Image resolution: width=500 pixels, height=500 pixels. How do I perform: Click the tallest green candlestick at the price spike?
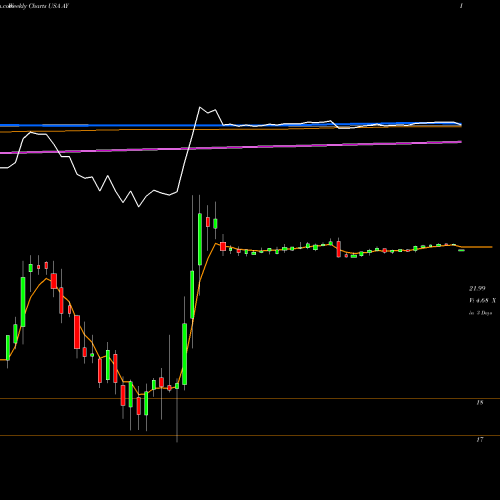pyautogui.click(x=200, y=239)
